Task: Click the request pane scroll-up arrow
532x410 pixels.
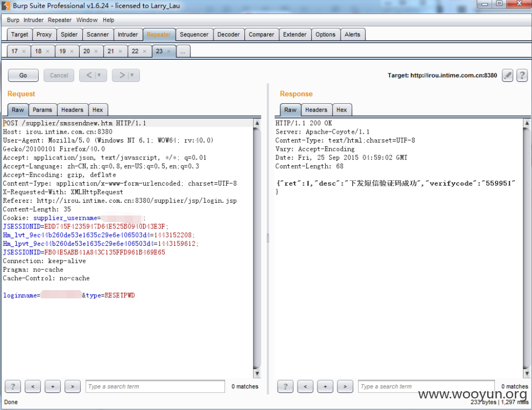Action: point(257,123)
